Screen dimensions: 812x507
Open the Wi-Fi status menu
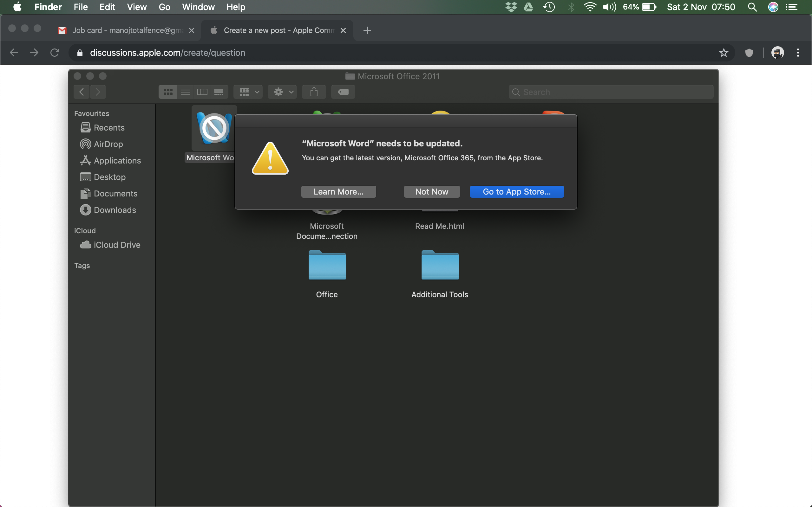pos(590,7)
